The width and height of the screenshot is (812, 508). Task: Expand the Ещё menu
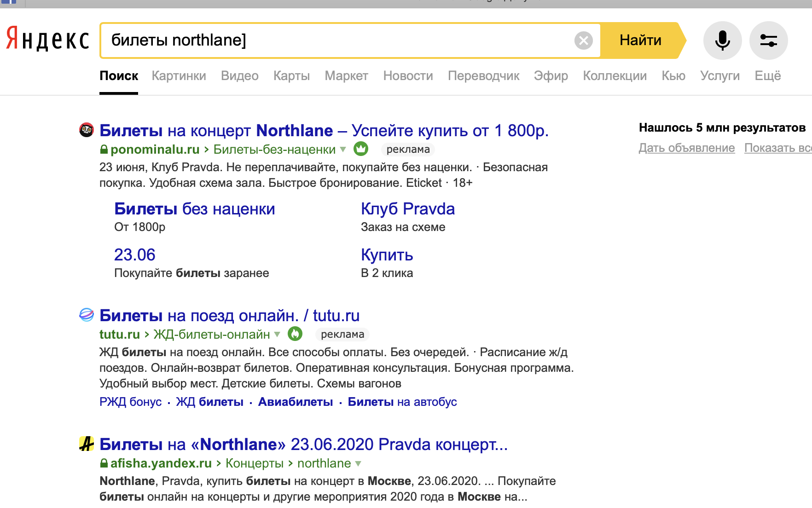tap(768, 76)
